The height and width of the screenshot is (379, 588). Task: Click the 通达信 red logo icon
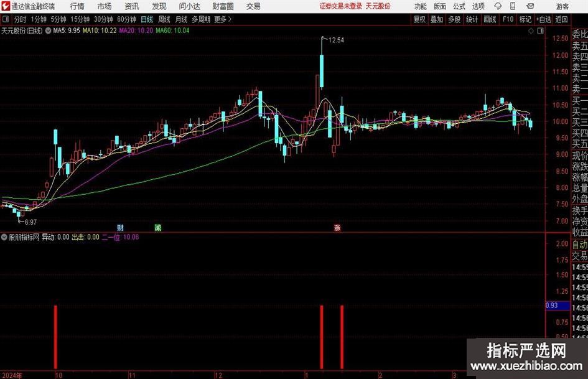point(6,6)
